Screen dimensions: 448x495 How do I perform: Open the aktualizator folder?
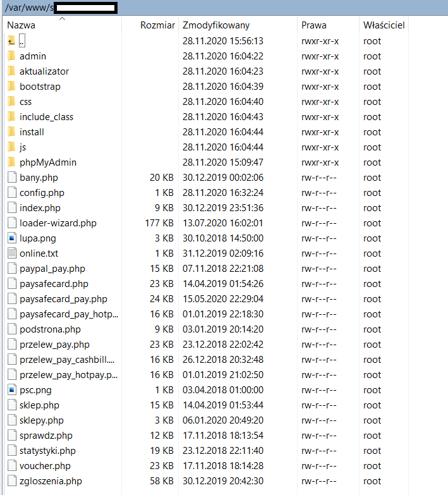tap(44, 71)
